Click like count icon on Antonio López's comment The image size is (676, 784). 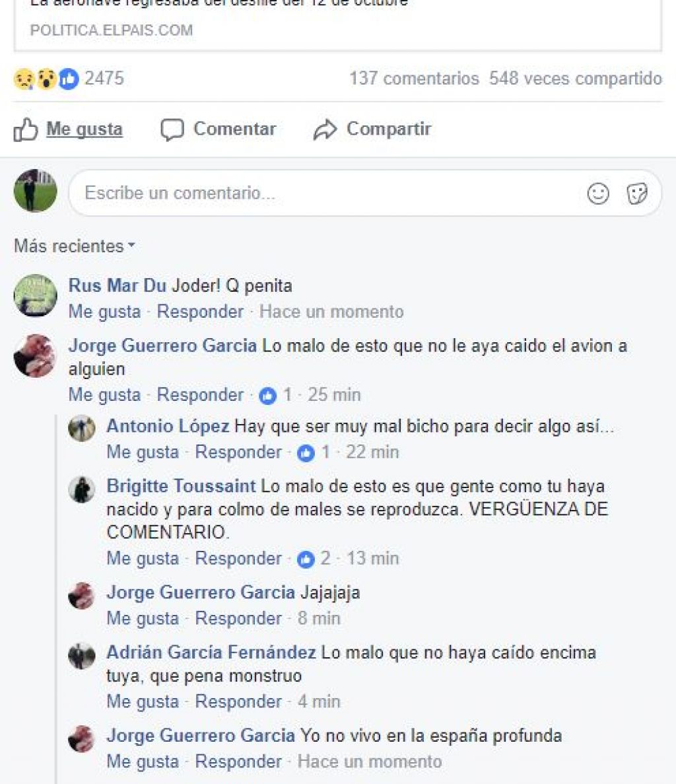[x=306, y=454]
